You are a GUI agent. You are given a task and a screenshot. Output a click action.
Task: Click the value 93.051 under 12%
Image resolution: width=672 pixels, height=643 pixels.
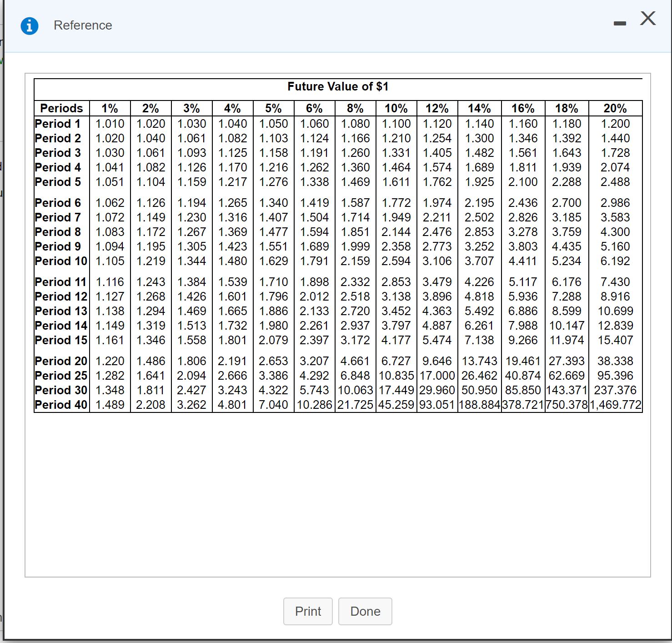pyautogui.click(x=437, y=405)
